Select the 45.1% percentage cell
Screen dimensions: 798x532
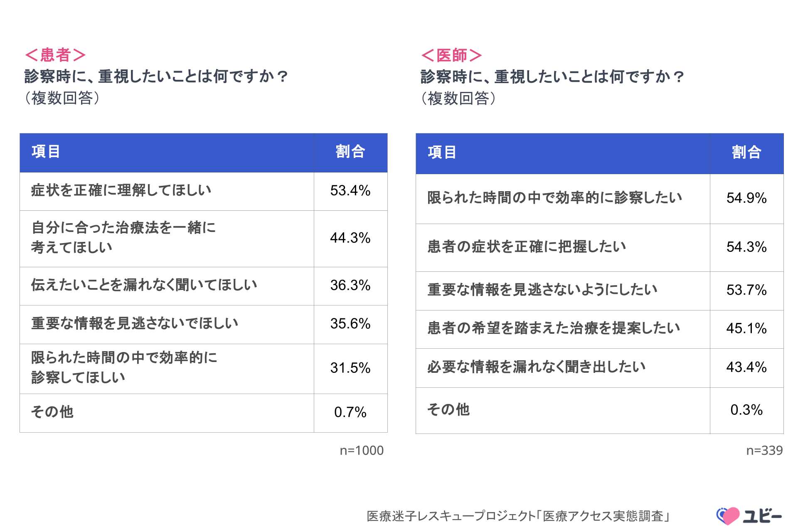pos(746,328)
